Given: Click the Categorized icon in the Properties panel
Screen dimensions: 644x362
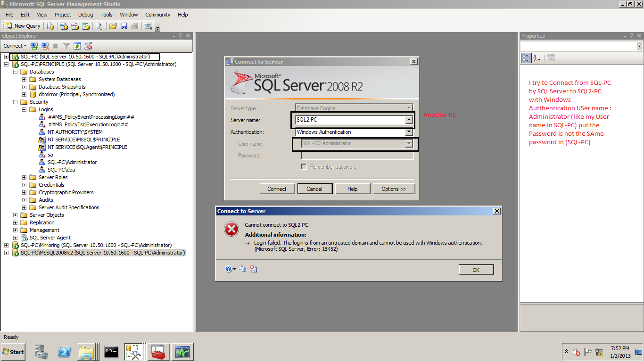Looking at the screenshot, I should 526,58.
